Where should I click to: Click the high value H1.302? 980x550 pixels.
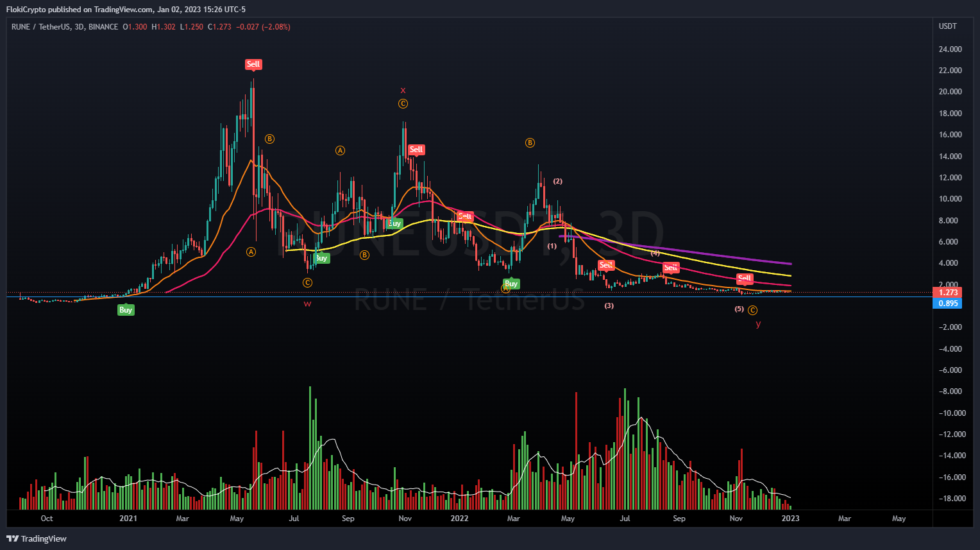(164, 27)
